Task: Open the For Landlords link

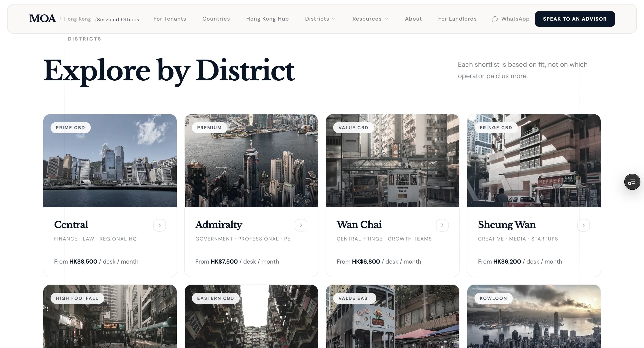Action: [x=457, y=19]
